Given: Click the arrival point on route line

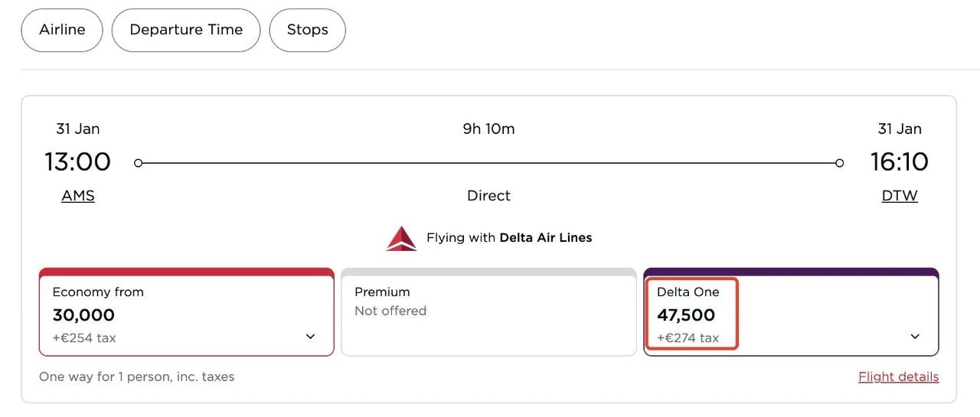Looking at the screenshot, I should (x=840, y=163).
